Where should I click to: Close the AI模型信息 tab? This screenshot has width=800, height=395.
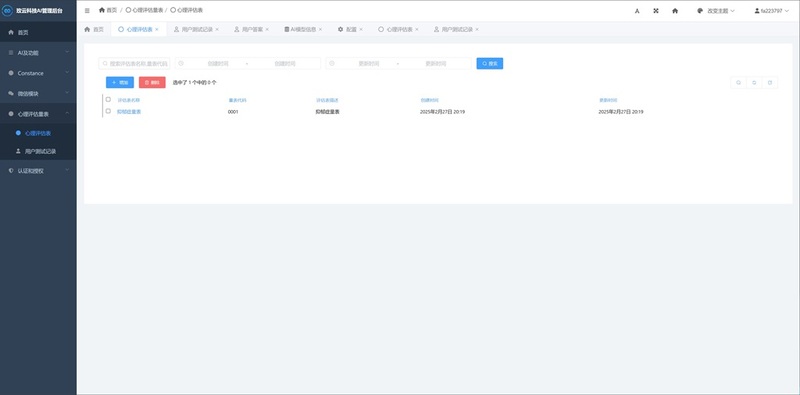point(320,29)
